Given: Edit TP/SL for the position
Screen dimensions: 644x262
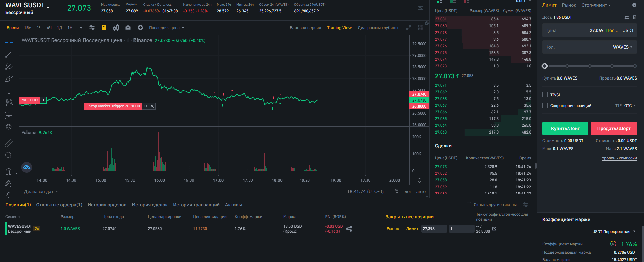Looking at the screenshot, I should (x=494, y=229).
